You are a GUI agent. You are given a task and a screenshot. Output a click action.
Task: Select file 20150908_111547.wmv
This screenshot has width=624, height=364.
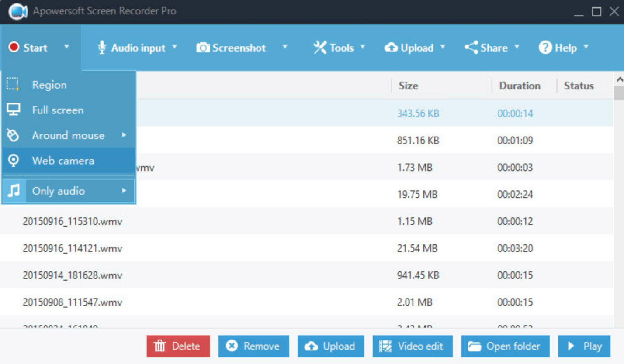[x=73, y=302]
